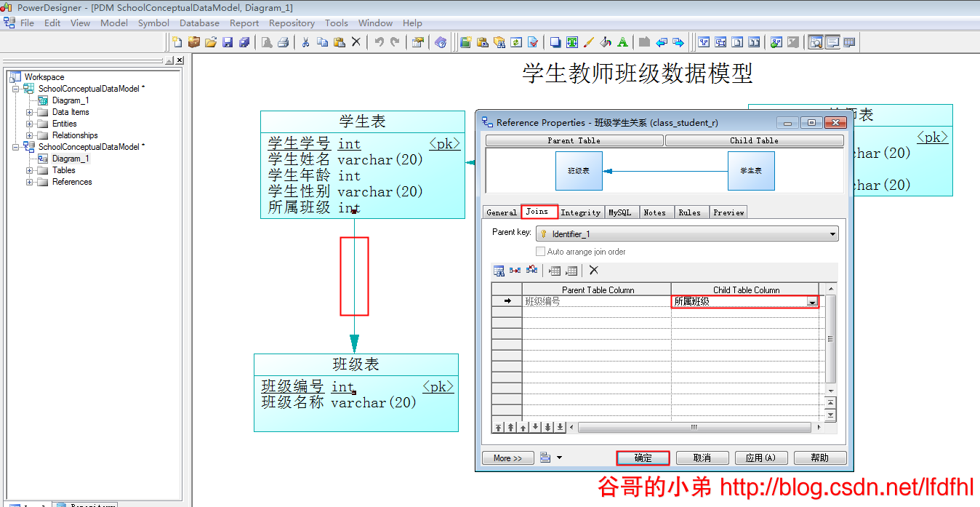The height and width of the screenshot is (507, 980).
Task: Click the Child Table button
Action: pyautogui.click(x=755, y=140)
